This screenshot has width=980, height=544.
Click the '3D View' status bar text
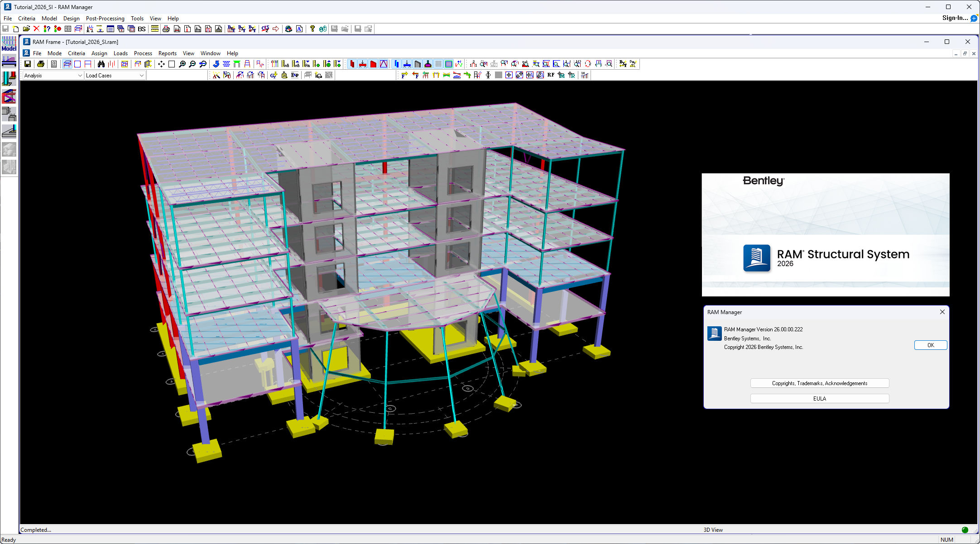[x=713, y=530]
